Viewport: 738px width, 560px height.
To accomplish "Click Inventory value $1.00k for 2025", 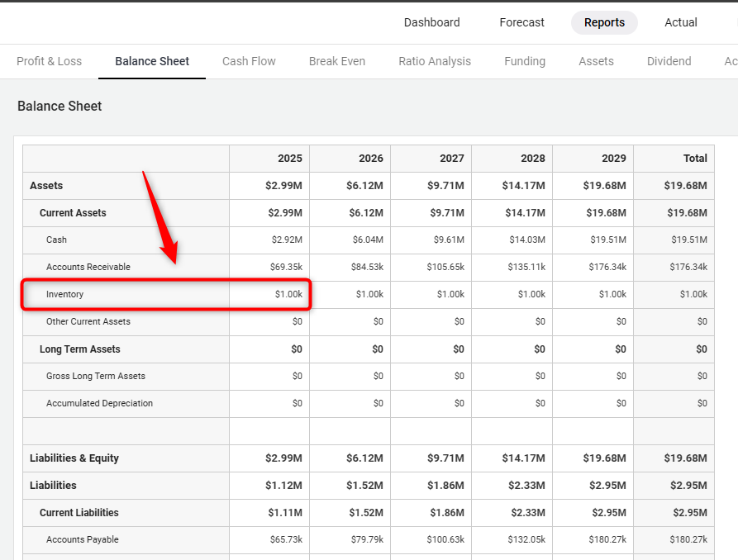I will tap(288, 294).
